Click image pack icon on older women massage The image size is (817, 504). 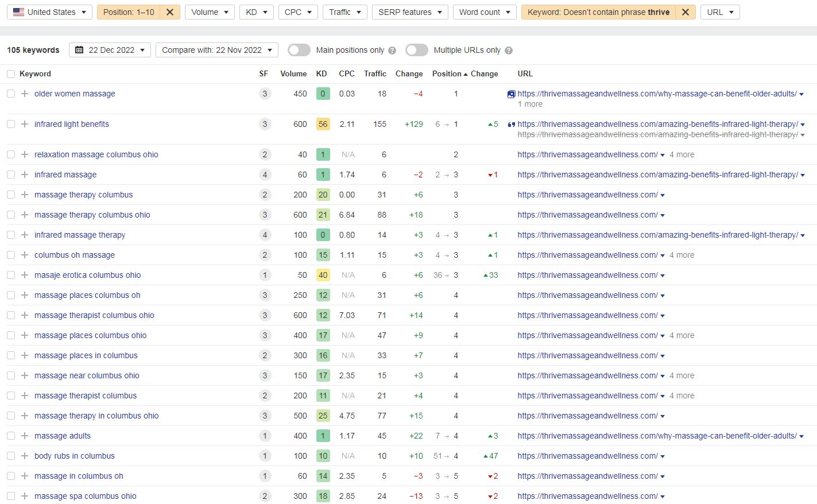point(511,94)
